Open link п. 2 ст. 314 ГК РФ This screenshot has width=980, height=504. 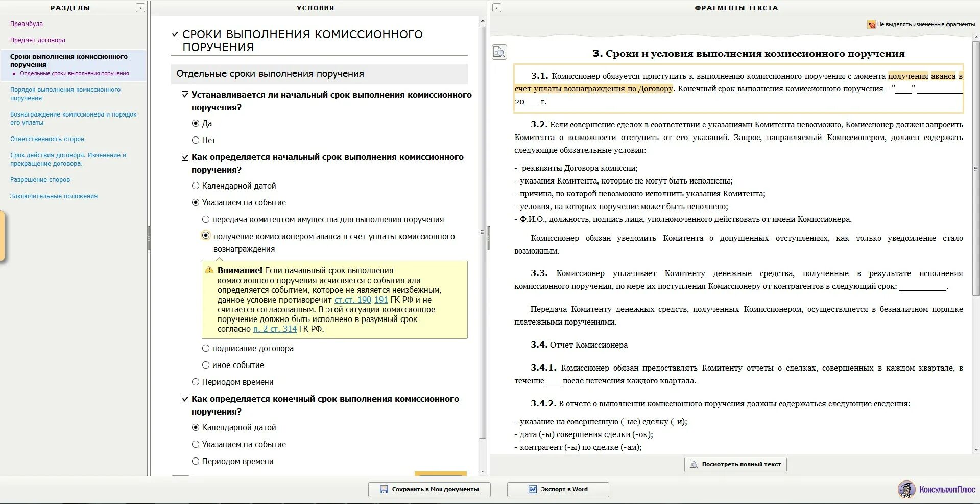275,329
